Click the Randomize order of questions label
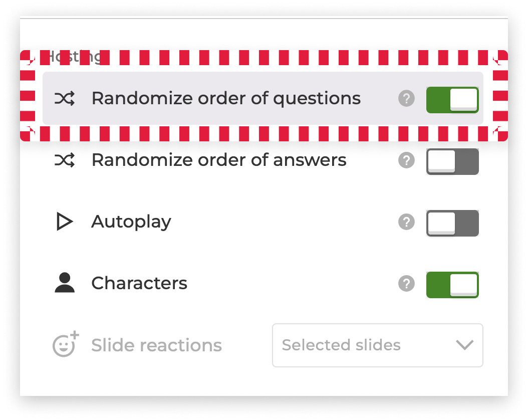The image size is (528, 420). pos(226,98)
